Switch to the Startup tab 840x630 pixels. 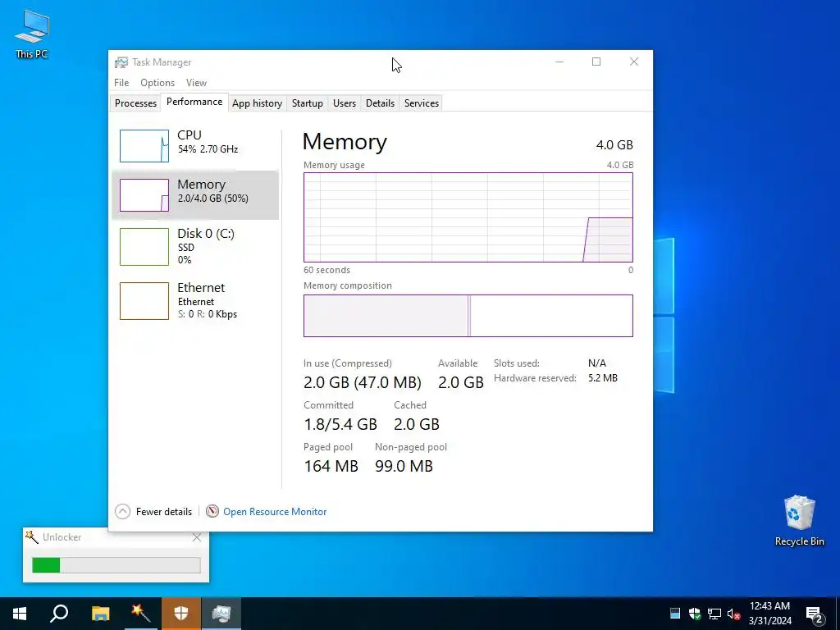click(308, 103)
